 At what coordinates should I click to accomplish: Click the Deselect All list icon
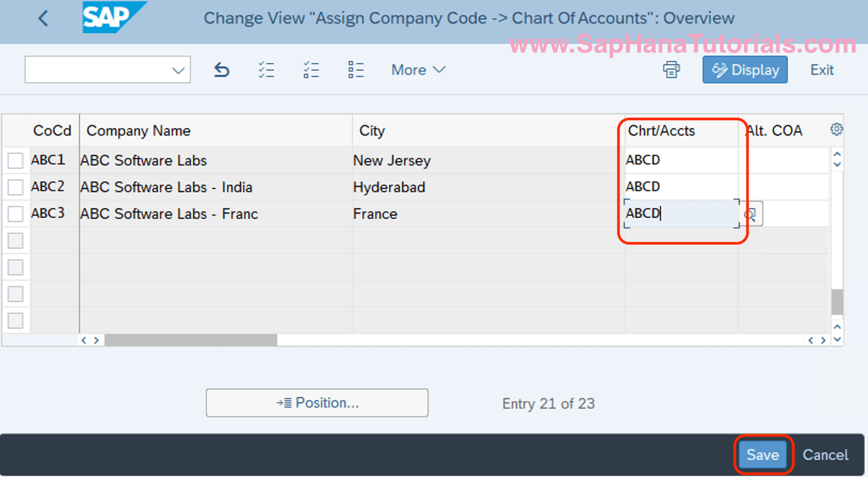pyautogui.click(x=356, y=70)
